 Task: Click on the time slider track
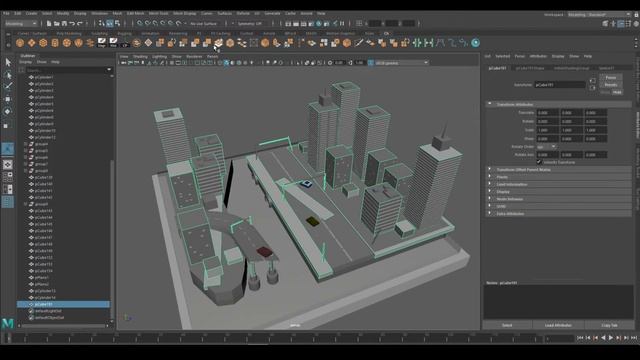273,338
